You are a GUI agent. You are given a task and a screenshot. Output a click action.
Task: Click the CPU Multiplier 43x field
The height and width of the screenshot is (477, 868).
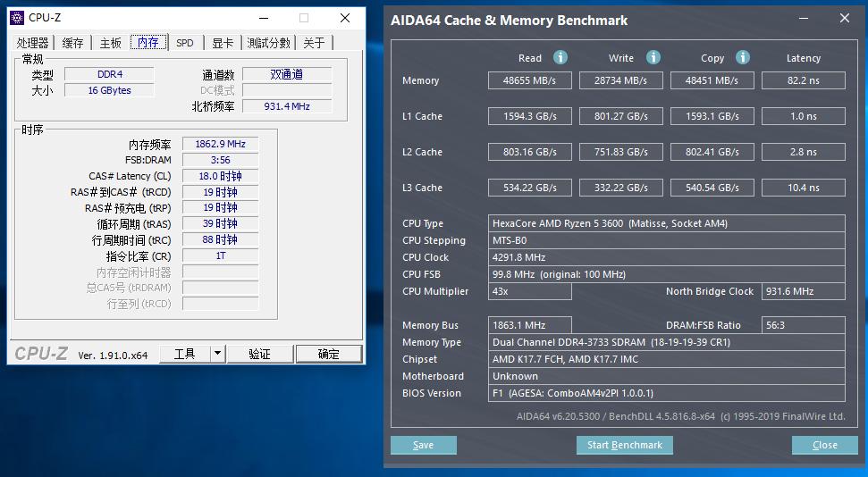pyautogui.click(x=530, y=291)
